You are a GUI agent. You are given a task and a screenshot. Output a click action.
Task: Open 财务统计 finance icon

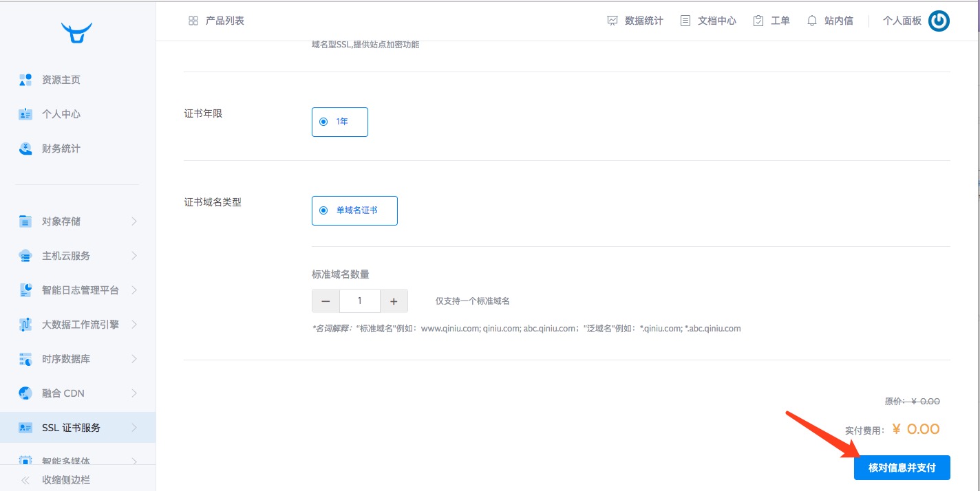[25, 149]
